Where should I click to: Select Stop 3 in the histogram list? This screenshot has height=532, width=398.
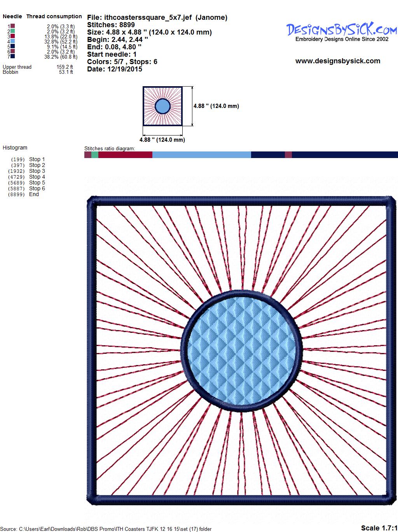click(x=37, y=171)
